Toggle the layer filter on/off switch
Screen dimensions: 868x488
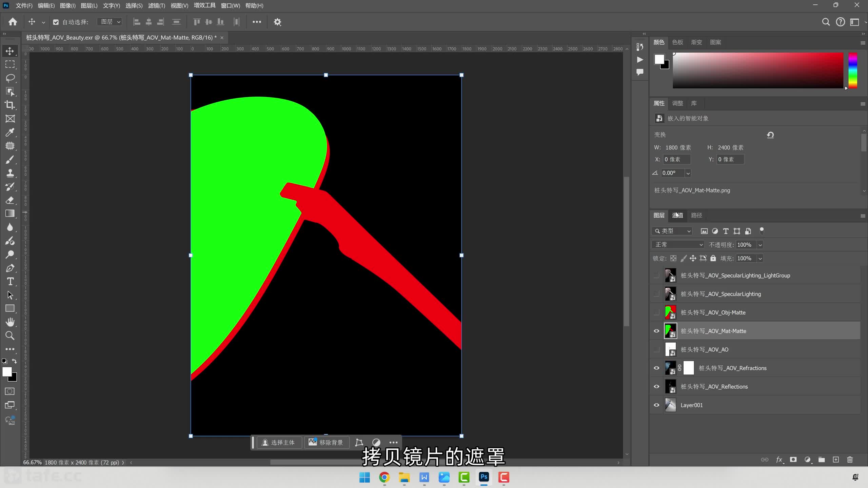(x=762, y=231)
